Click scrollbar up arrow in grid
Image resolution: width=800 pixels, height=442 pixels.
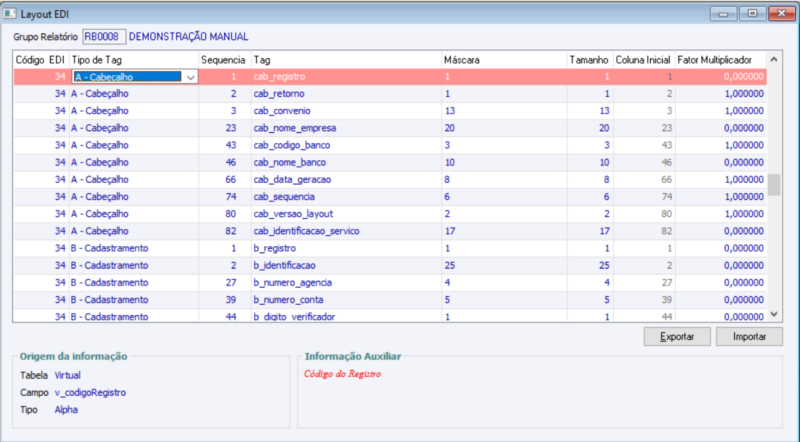click(x=774, y=60)
